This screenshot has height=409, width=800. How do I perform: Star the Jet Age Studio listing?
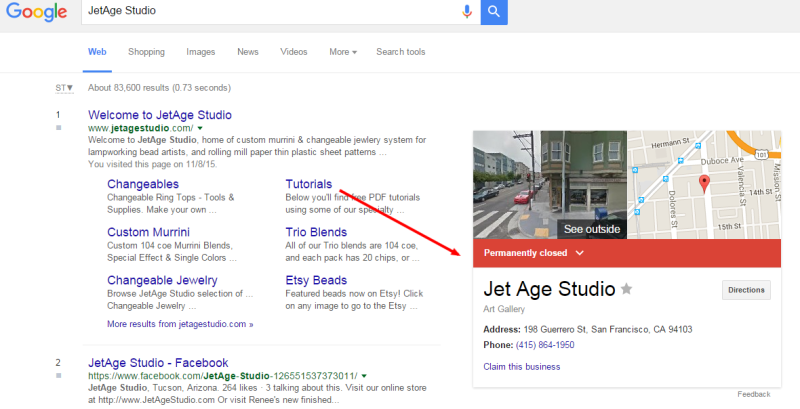pyautogui.click(x=627, y=289)
